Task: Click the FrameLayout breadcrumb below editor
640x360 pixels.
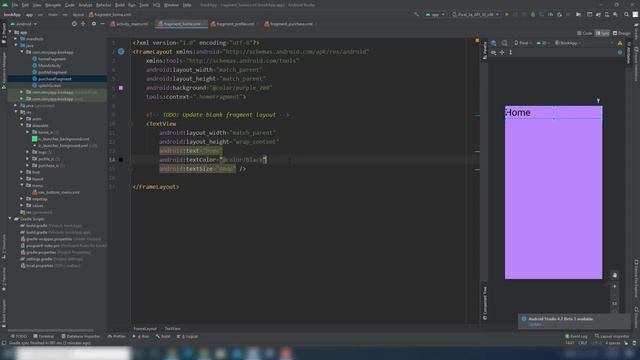Action: (145, 329)
